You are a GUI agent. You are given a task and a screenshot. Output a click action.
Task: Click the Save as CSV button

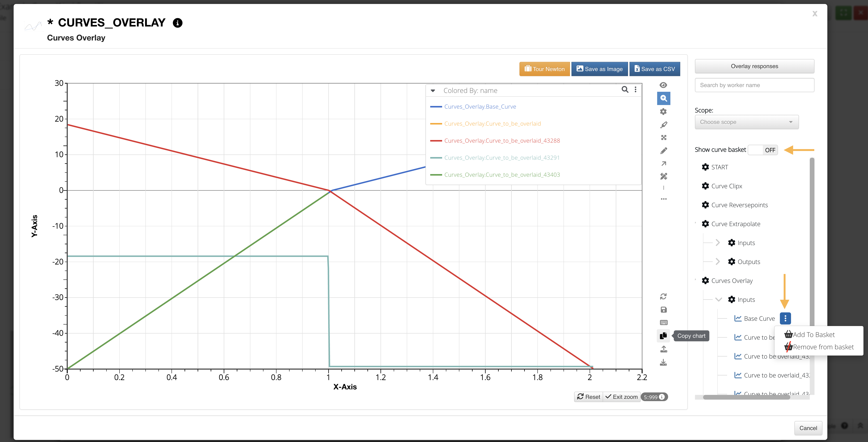[x=655, y=69]
